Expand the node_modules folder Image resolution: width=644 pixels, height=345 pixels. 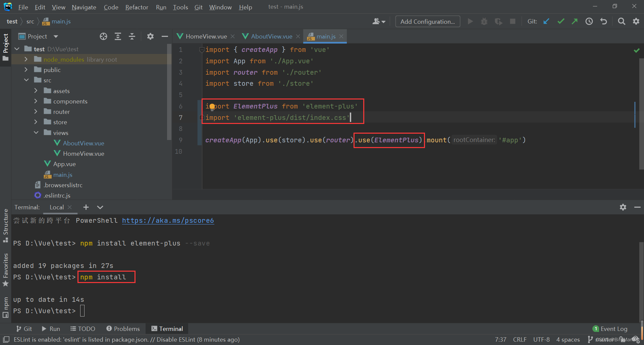click(26, 59)
